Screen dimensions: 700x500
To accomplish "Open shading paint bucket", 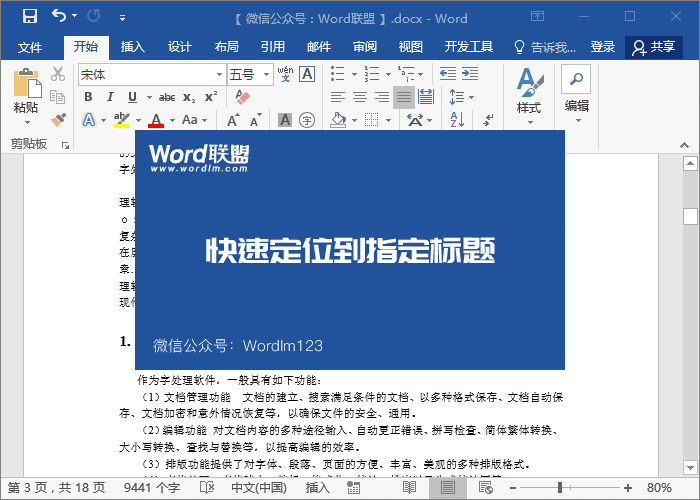I will pos(338,120).
